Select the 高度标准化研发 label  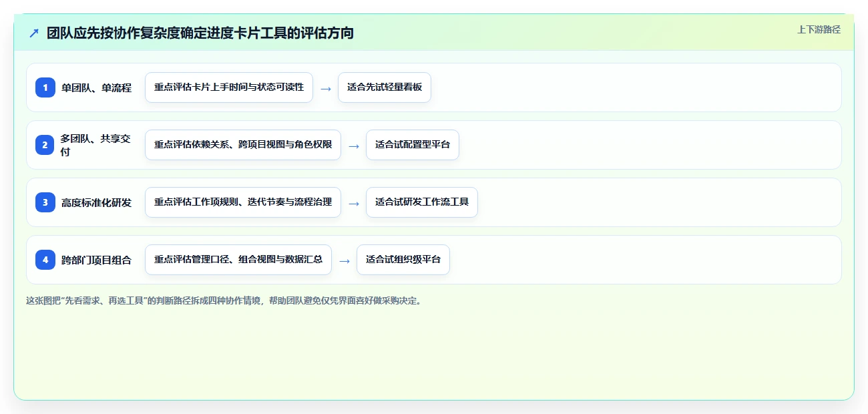pos(97,202)
